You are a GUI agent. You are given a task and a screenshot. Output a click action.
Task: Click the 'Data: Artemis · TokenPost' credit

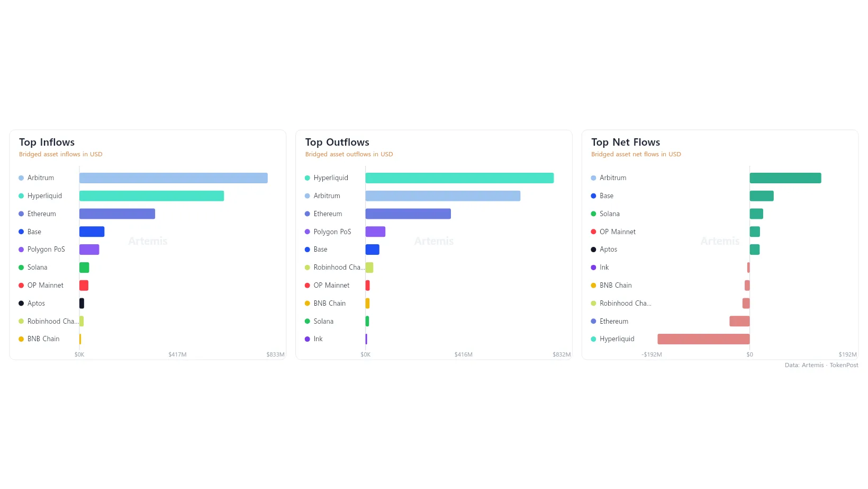click(x=821, y=365)
